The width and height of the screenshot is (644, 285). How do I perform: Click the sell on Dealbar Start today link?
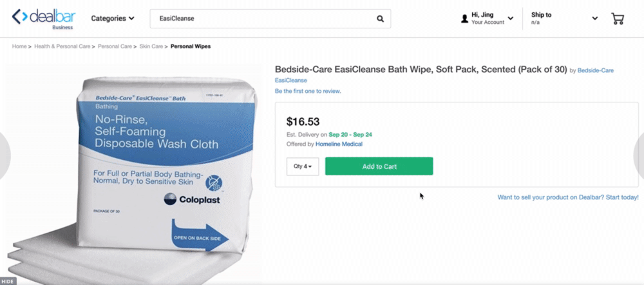click(568, 197)
